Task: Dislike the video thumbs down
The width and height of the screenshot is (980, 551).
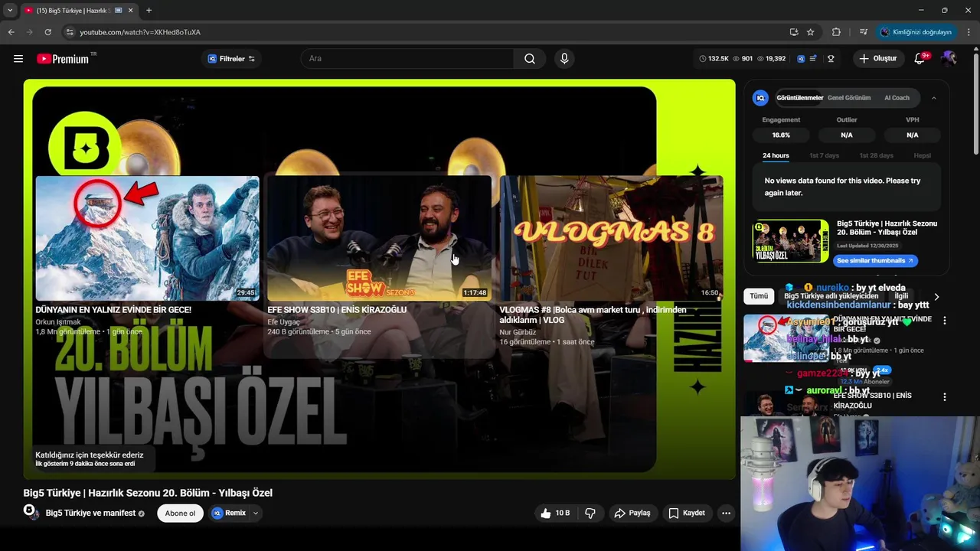Action: 590,514
